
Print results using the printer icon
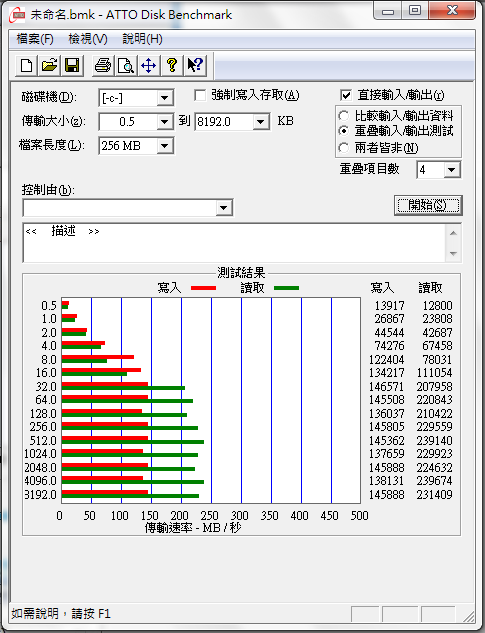pyautogui.click(x=103, y=65)
